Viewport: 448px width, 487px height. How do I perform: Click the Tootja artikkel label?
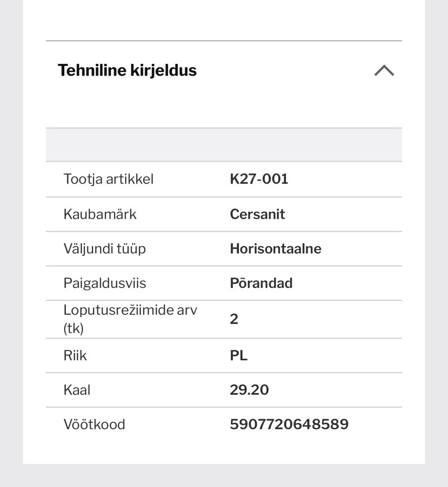pyautogui.click(x=108, y=179)
